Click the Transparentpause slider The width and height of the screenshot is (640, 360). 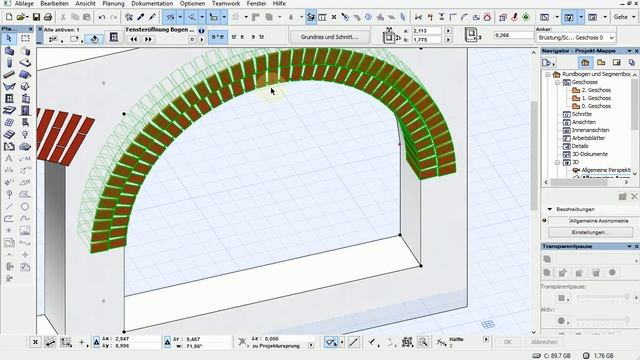[602, 297]
